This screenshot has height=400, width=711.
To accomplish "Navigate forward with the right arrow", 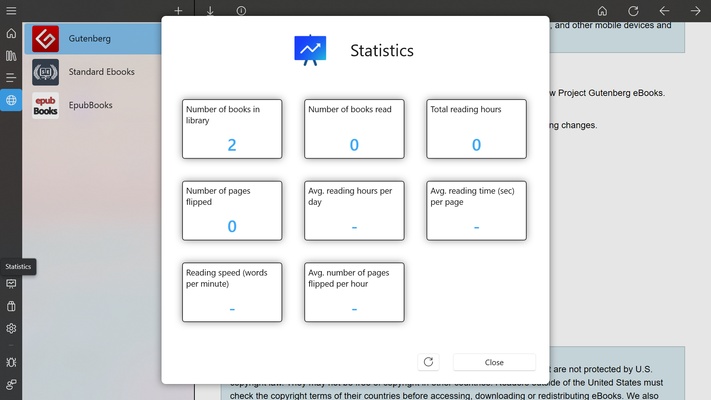I will click(x=696, y=10).
